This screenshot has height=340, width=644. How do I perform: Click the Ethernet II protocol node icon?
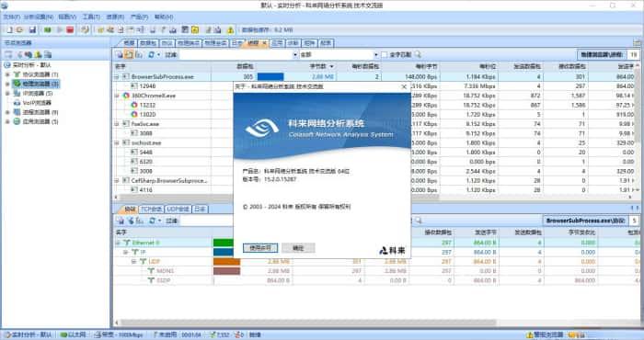127,243
